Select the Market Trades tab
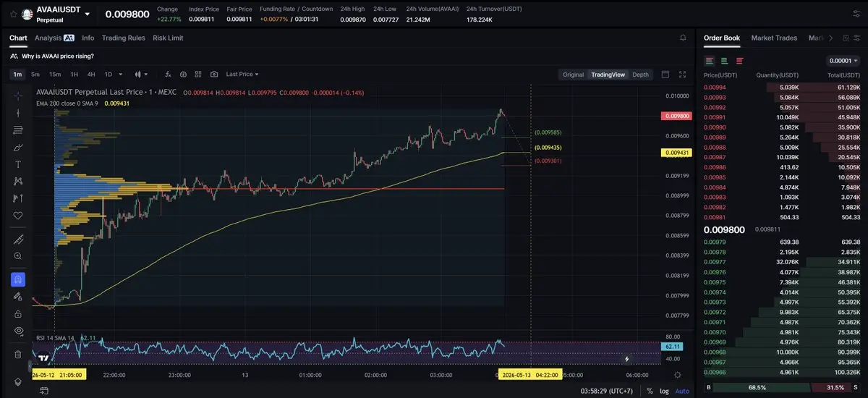 coord(774,38)
